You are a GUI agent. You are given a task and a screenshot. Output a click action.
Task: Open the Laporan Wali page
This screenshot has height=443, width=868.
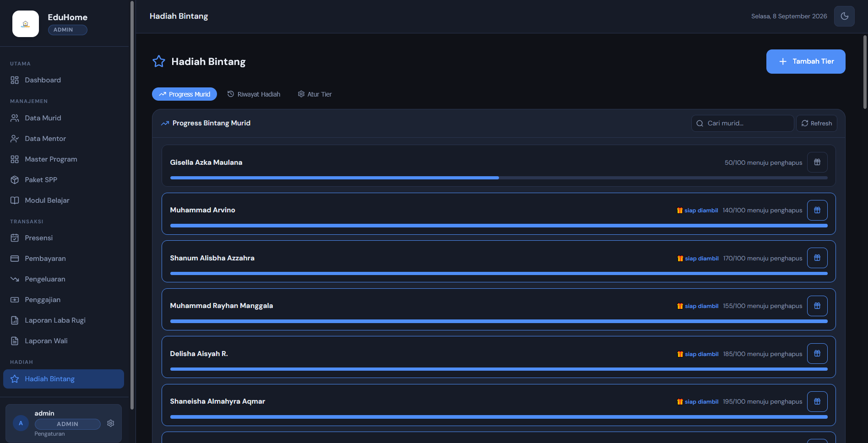(x=64, y=341)
